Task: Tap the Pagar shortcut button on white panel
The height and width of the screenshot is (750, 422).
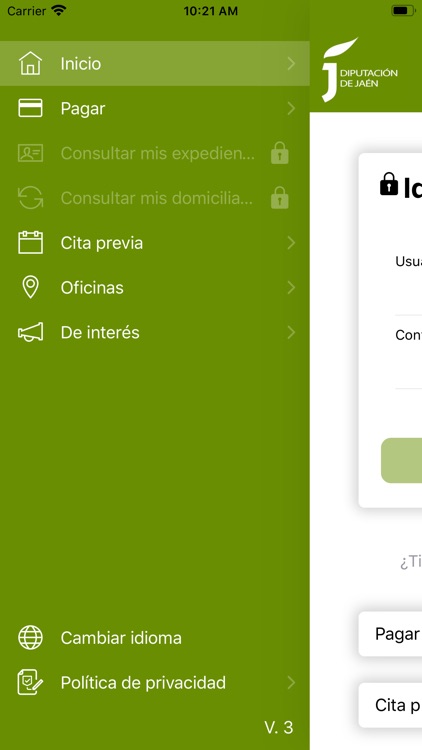Action: tap(390, 634)
